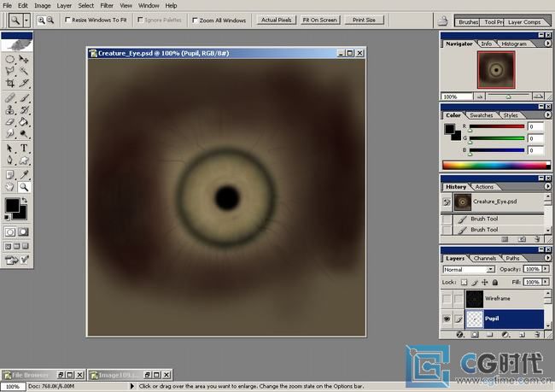Toggle lock all for layer
Image resolution: width=555 pixels, height=392 pixels.
tap(495, 282)
